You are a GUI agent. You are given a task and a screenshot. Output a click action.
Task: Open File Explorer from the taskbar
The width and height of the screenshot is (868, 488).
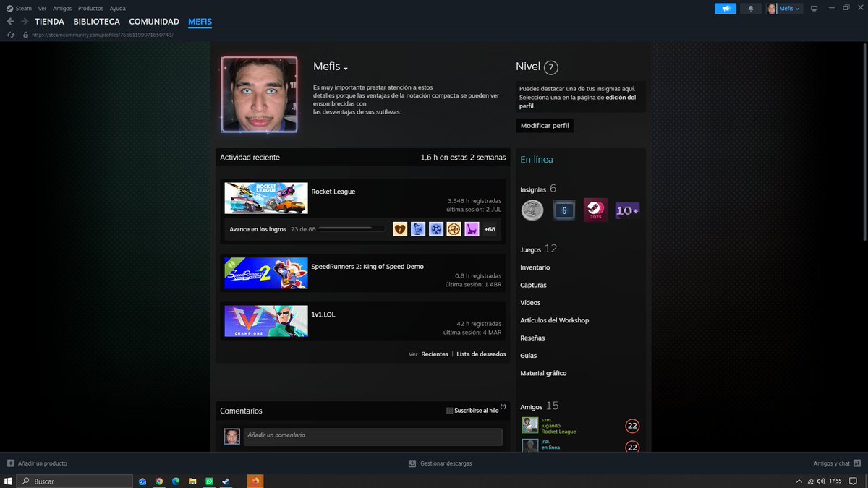point(192,481)
